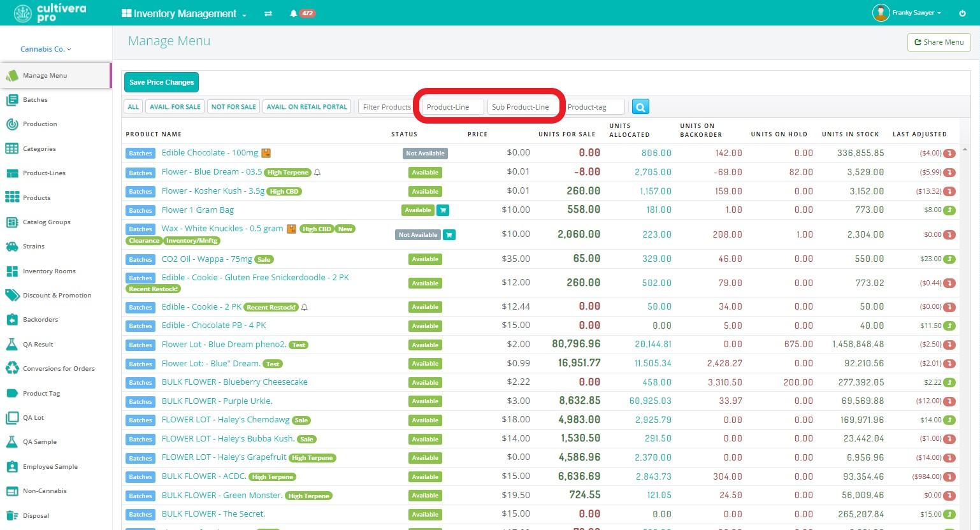The width and height of the screenshot is (980, 530).
Task: Toggle Available status for Flower 1 Gram Bag
Action: pyautogui.click(x=418, y=210)
